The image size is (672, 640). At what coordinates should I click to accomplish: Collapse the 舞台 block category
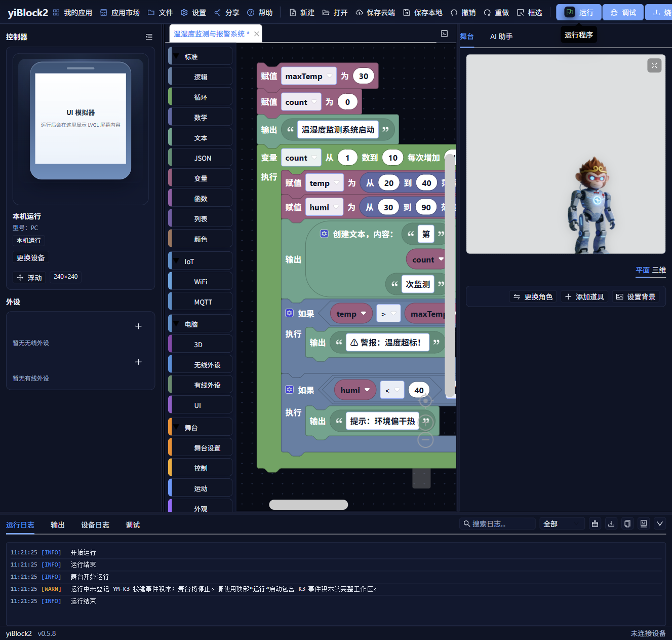point(176,427)
